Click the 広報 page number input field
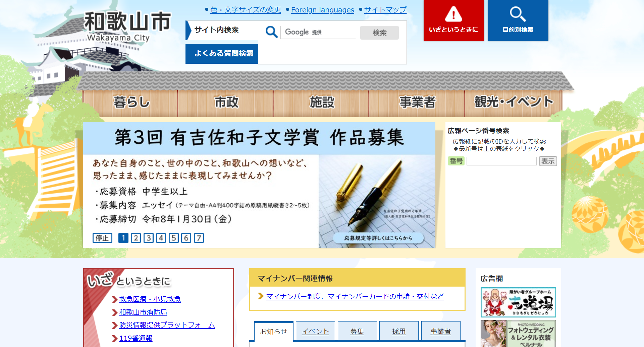644x347 pixels. [x=501, y=161]
